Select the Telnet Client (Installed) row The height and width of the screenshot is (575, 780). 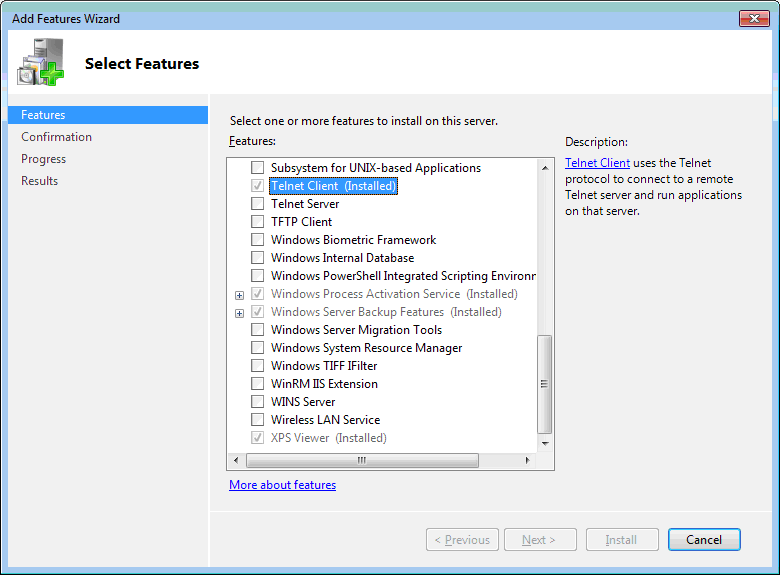(x=333, y=186)
